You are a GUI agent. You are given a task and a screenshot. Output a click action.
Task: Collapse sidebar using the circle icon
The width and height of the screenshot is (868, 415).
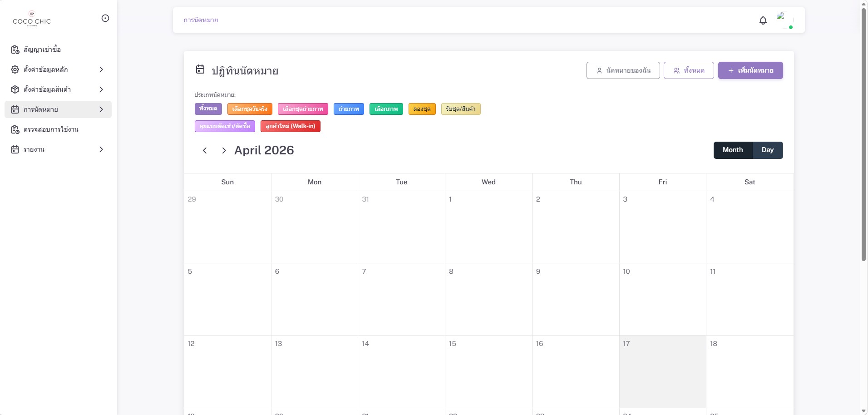105,18
